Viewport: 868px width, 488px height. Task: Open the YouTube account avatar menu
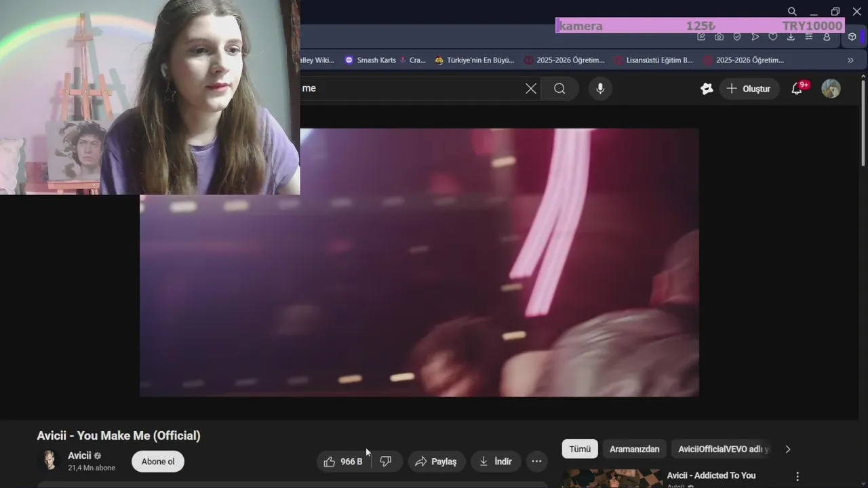point(831,89)
